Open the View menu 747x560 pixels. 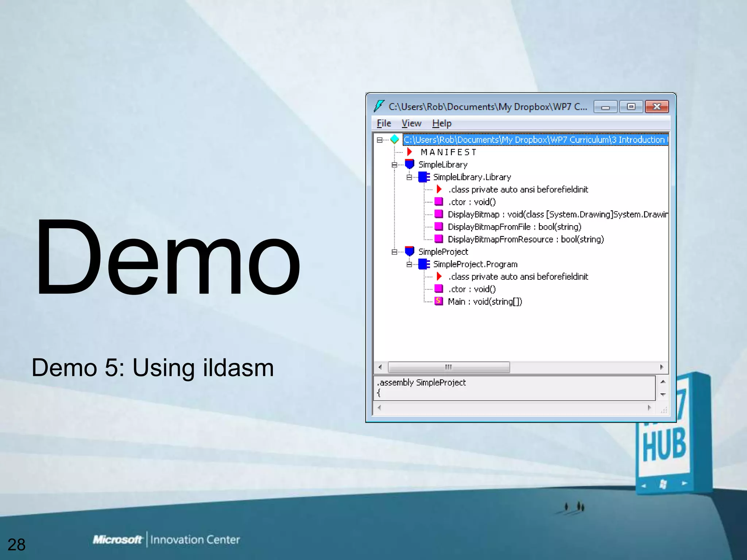411,123
